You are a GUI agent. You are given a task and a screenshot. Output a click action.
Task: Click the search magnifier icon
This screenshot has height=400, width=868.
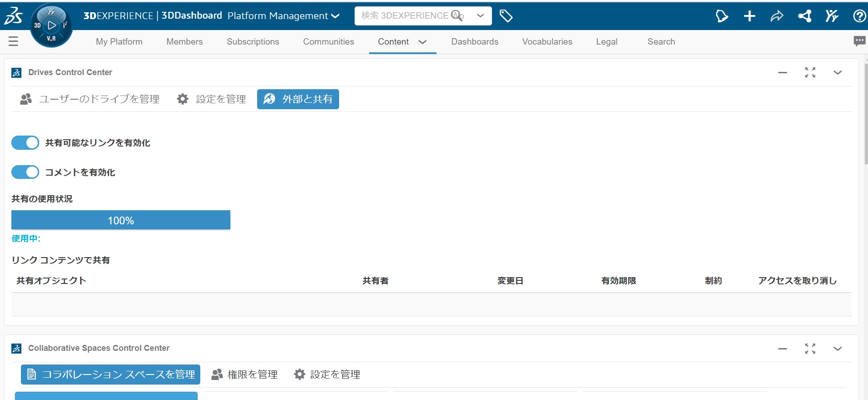[x=457, y=16]
